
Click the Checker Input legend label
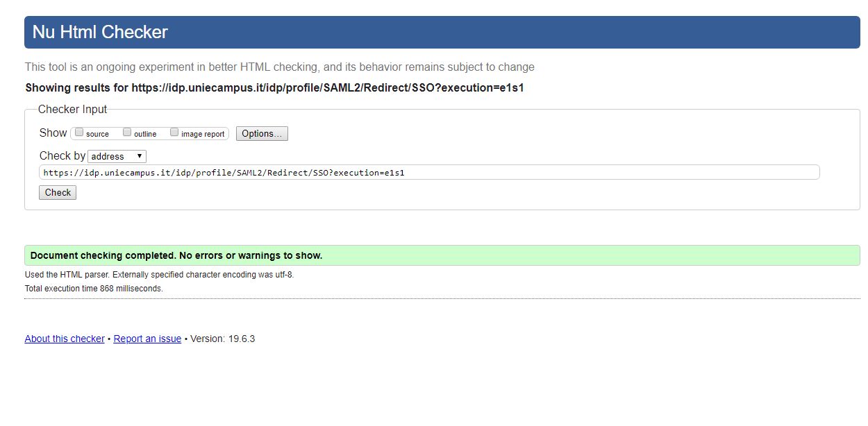tap(72, 110)
